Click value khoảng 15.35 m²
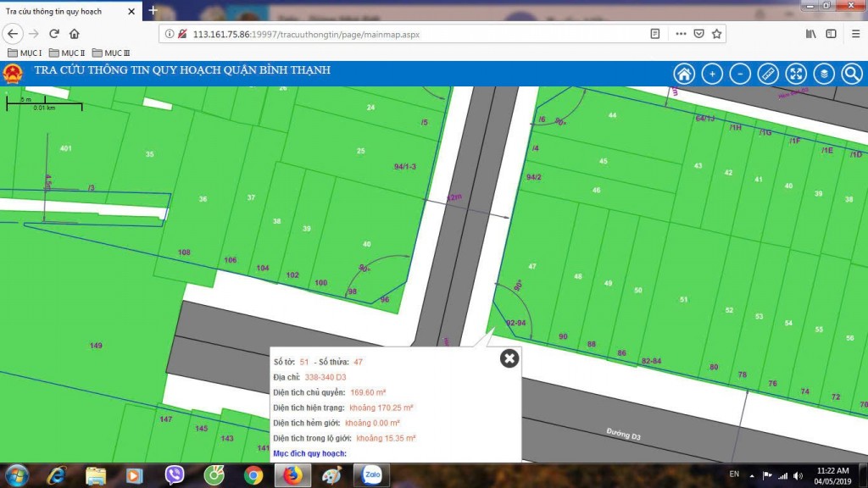This screenshot has height=488, width=868. (386, 438)
